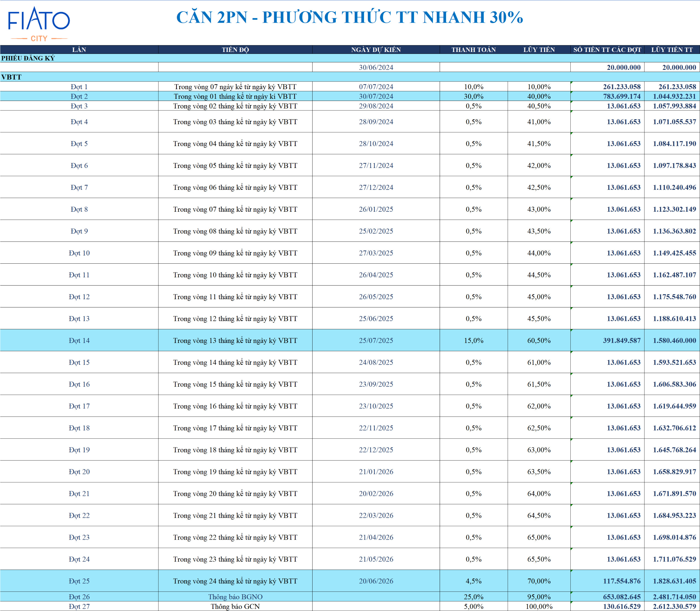Viewport: 700px width, 611px height.
Task: Click 'Trong vòng 07 ngày kể từ ngày ký VBTT'
Action: tap(235, 87)
